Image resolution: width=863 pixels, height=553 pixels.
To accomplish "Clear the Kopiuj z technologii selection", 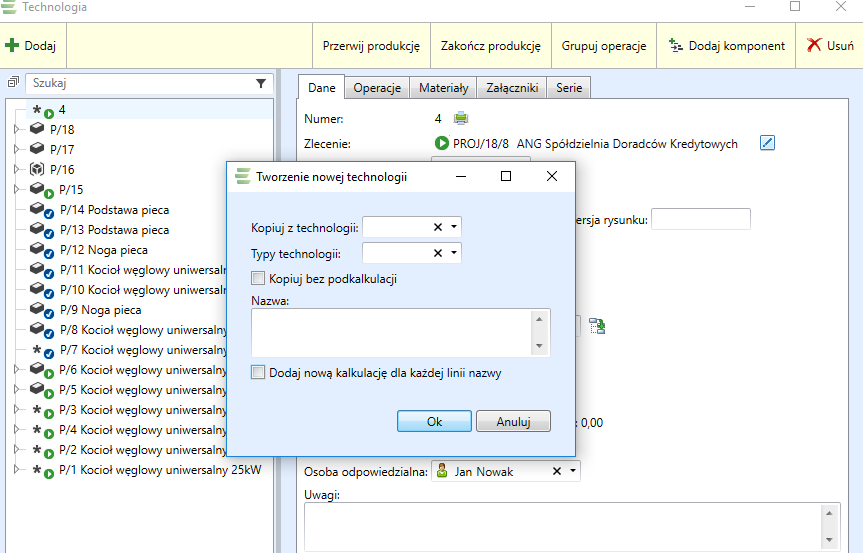I will pos(437,228).
